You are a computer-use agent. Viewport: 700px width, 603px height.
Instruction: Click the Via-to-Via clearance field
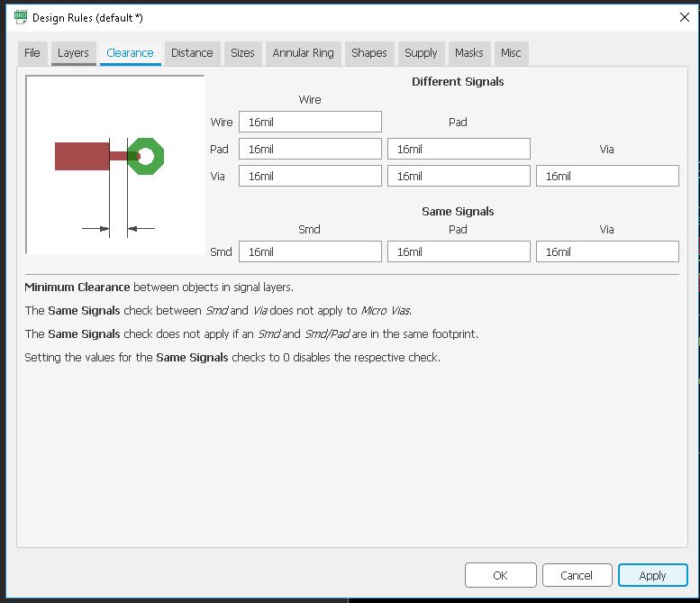tap(607, 176)
